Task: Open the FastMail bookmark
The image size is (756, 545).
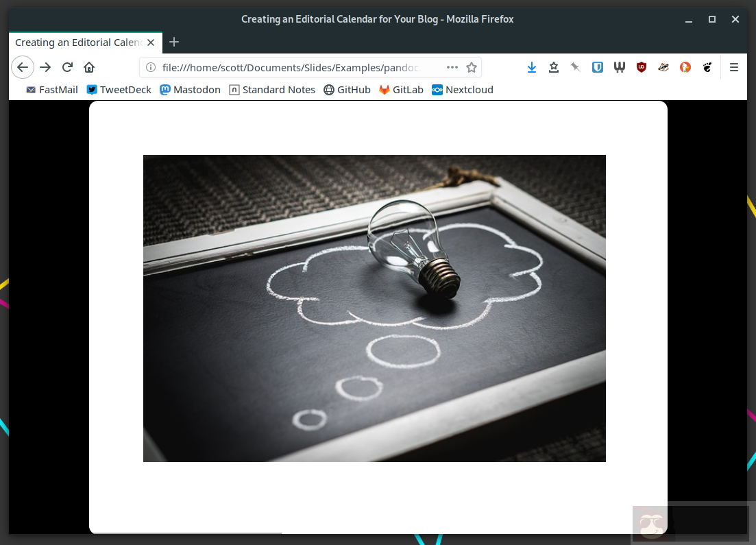Action: click(52, 90)
